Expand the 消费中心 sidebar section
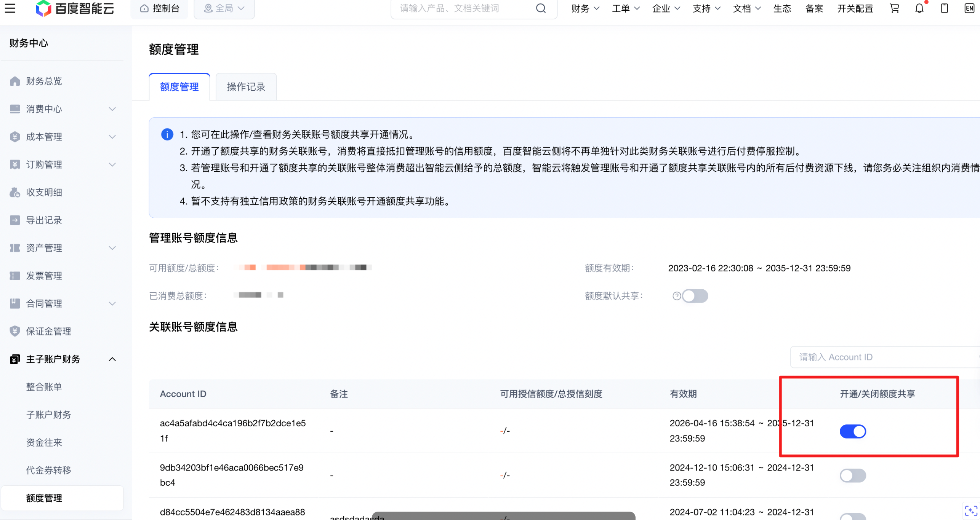Viewport: 980px width, 520px height. (62, 109)
